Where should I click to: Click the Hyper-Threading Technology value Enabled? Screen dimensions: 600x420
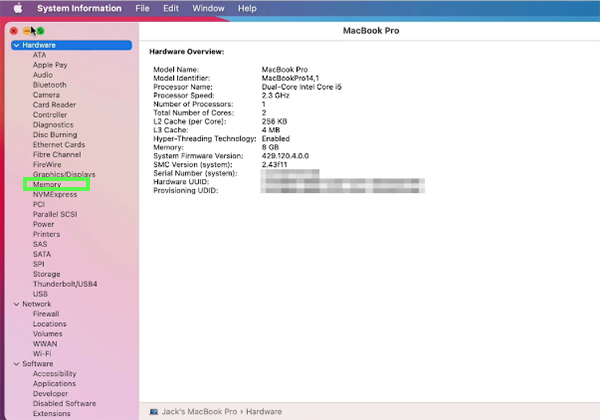coord(276,139)
